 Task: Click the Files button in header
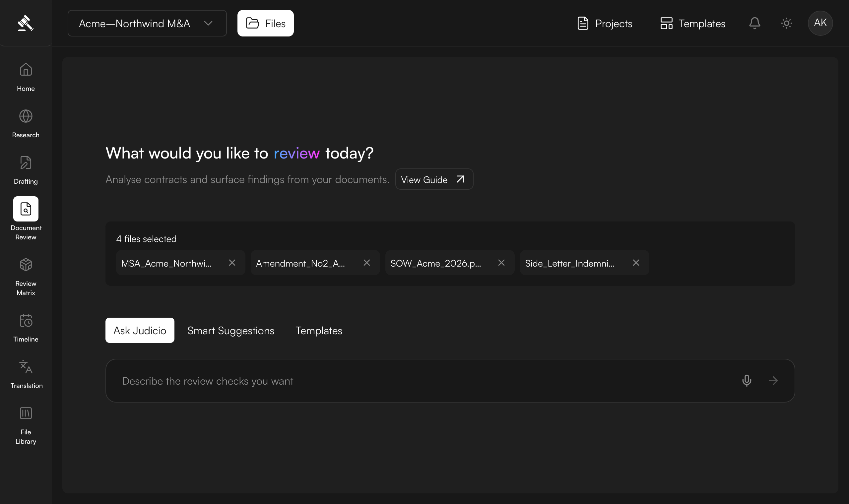click(x=265, y=23)
